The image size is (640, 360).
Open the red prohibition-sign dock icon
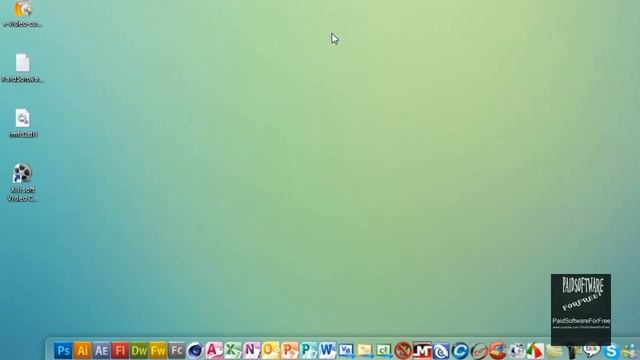(403, 351)
